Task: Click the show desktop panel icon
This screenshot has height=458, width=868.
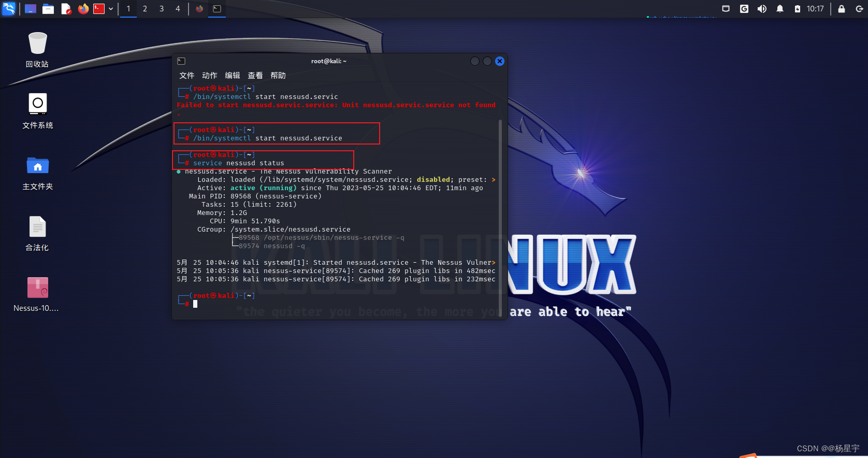Action: point(31,9)
